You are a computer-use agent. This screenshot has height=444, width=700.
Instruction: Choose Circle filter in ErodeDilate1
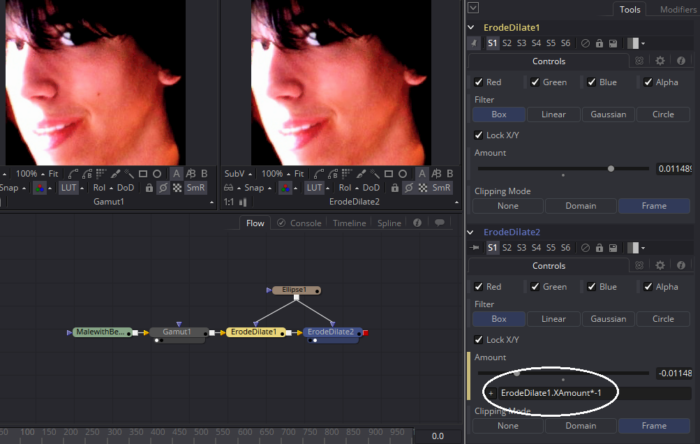point(663,114)
